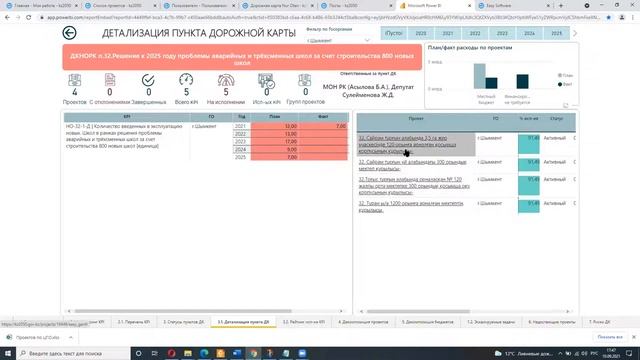Open Фильтр по Госорганам dropdown

[x=338, y=40]
